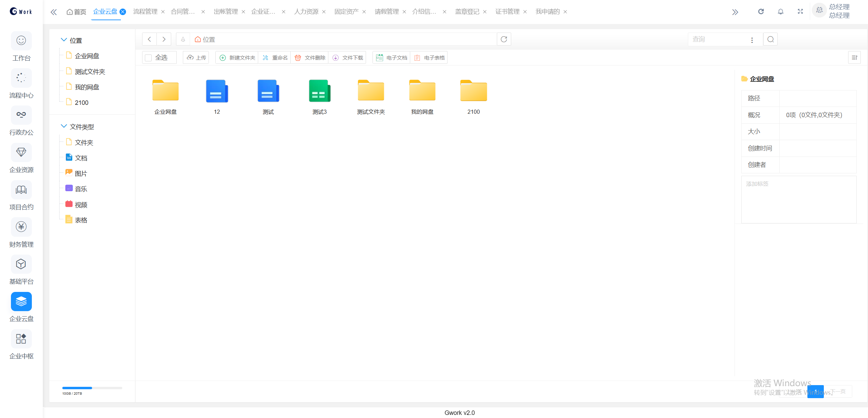Open 财务管理 yen icon in sidebar
This screenshot has width=868, height=418.
pyautogui.click(x=21, y=227)
